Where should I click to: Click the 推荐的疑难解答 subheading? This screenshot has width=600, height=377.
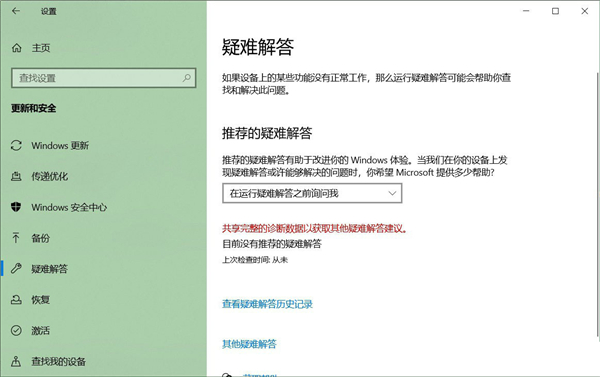[x=267, y=133]
